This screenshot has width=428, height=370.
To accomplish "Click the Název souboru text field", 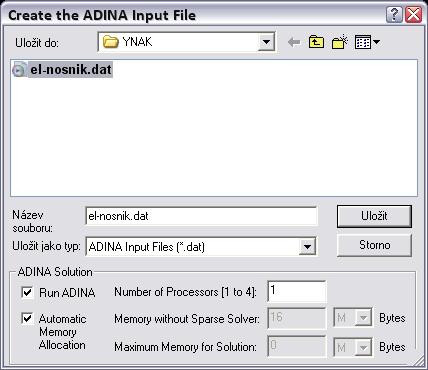I will (201, 216).
